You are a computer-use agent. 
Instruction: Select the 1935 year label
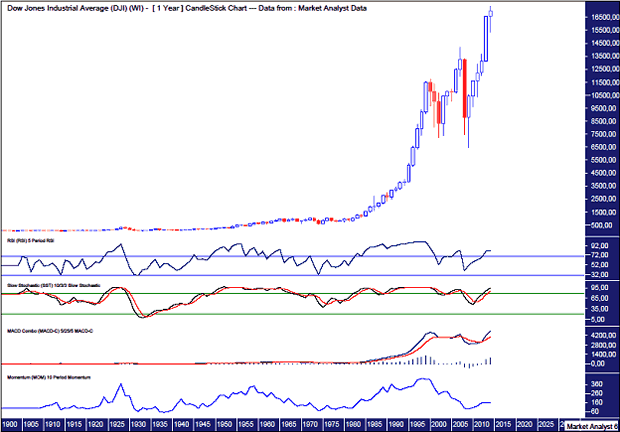[x=160, y=424]
